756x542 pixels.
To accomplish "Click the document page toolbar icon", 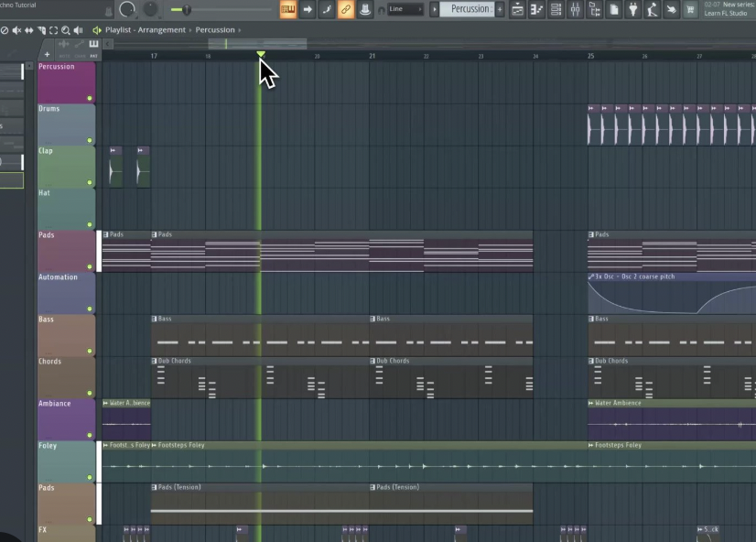I will [x=614, y=9].
